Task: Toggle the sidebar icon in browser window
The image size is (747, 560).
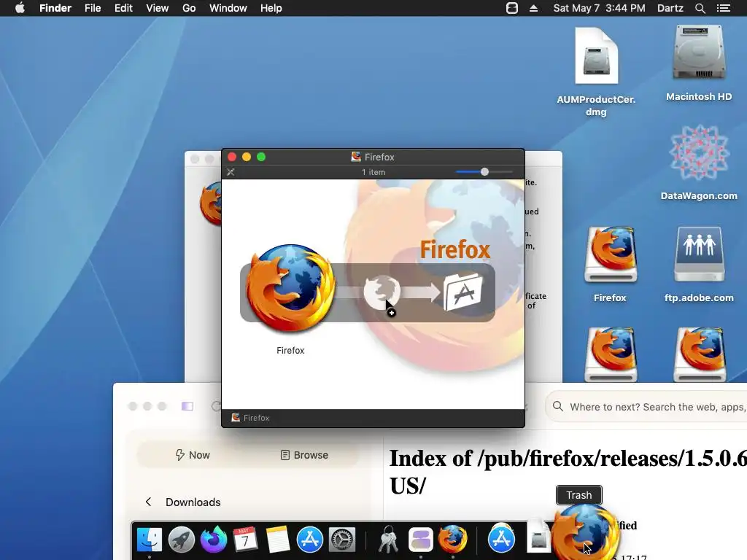Action: 187,406
